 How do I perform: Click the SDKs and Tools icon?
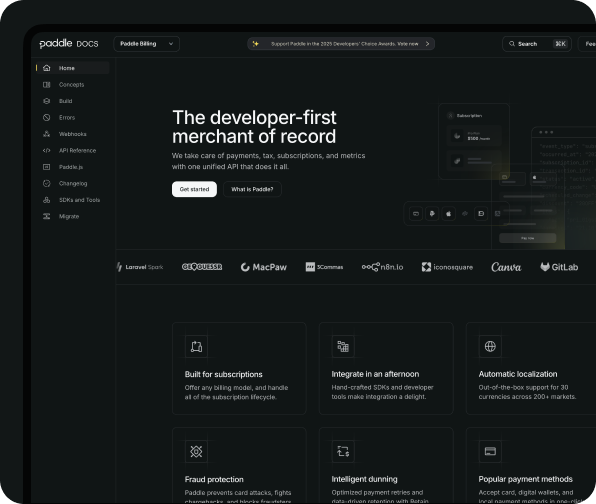click(46, 200)
